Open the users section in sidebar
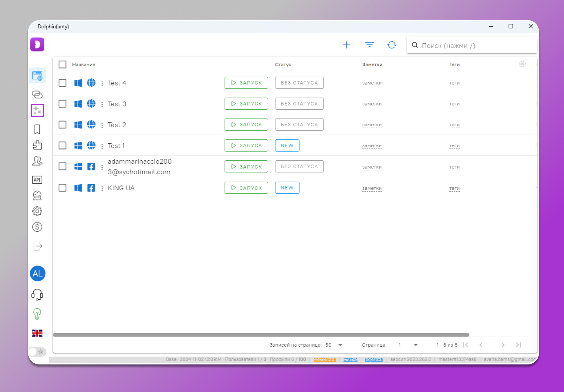Image resolution: width=564 pixels, height=392 pixels. (x=37, y=161)
